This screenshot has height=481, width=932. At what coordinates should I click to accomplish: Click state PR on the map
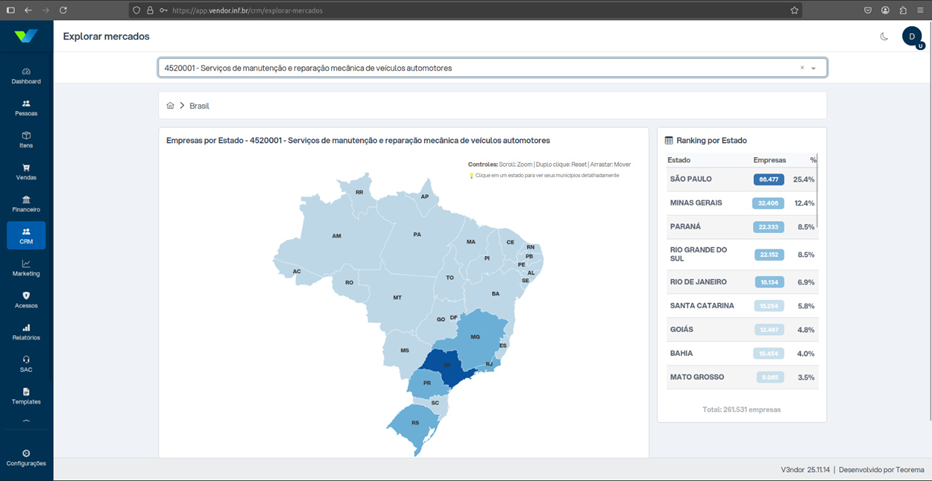point(427,383)
